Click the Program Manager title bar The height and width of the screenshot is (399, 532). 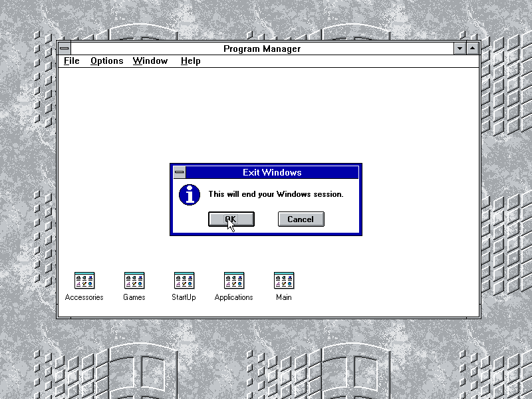click(262, 49)
